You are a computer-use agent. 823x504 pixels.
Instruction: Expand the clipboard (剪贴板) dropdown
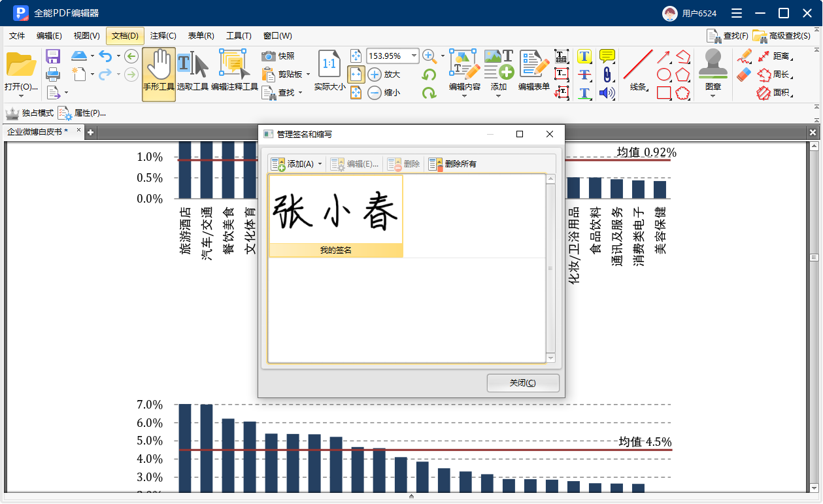click(308, 75)
